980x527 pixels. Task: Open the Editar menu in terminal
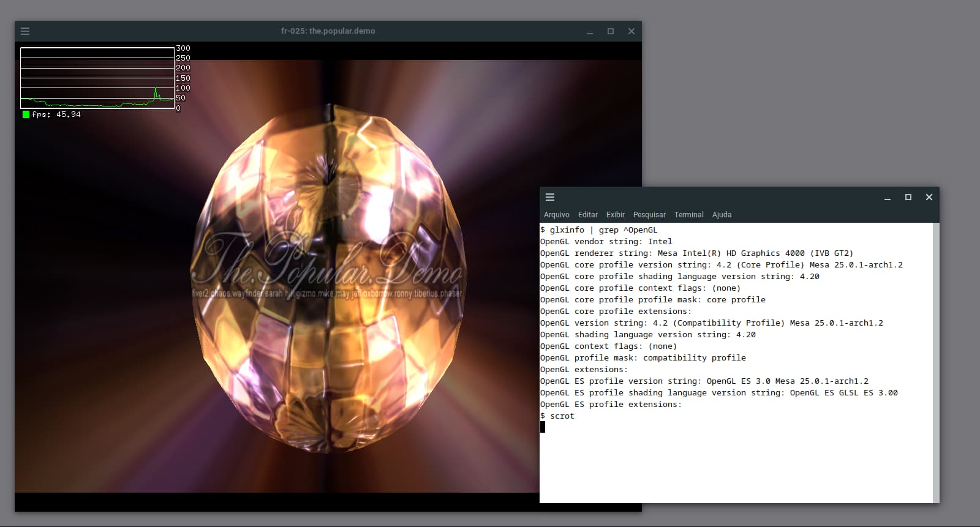point(588,215)
